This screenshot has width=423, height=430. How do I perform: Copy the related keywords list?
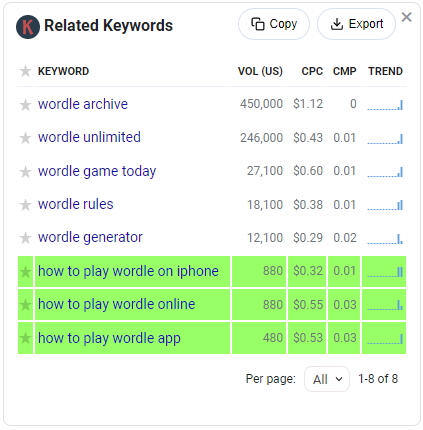tap(274, 24)
